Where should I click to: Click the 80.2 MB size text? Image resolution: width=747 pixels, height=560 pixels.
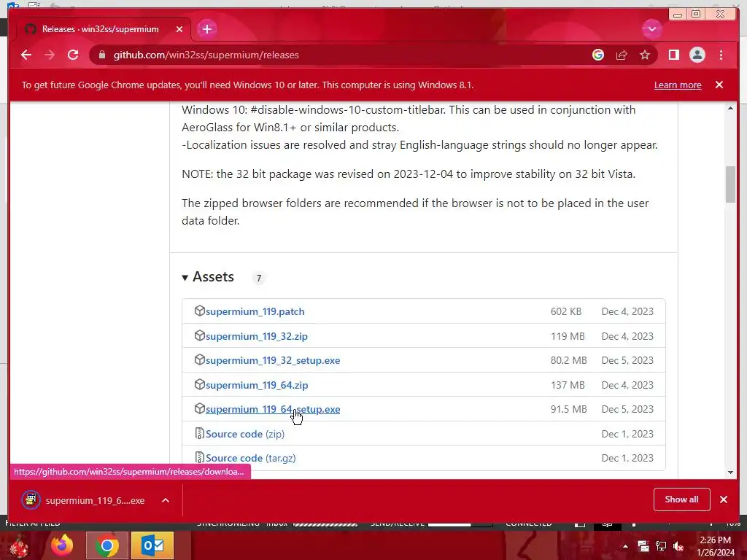(569, 360)
